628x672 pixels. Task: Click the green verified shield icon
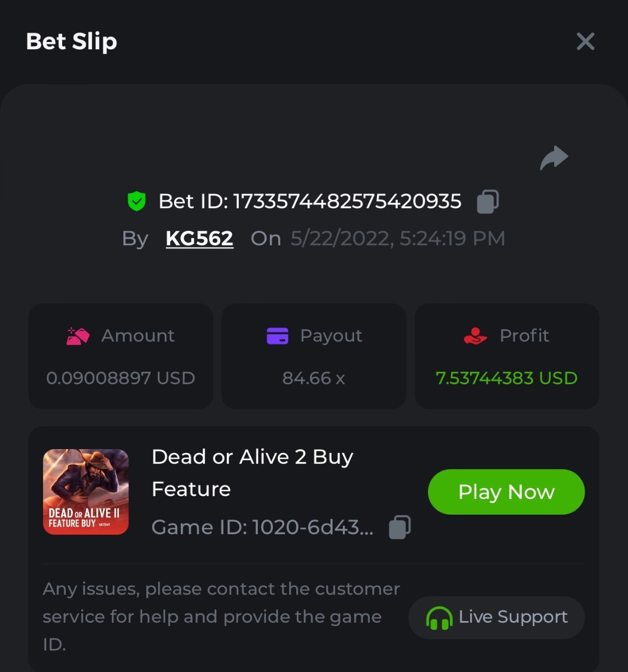[x=137, y=201]
